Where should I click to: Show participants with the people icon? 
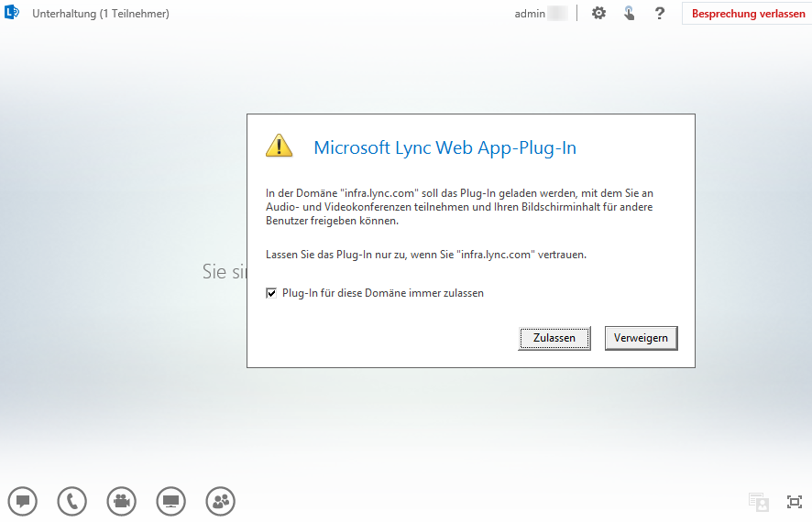point(221,501)
